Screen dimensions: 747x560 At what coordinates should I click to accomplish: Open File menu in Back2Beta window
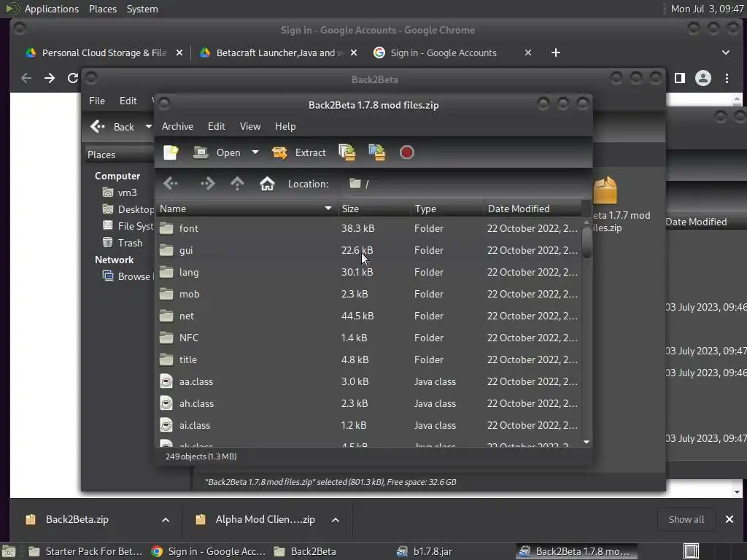[x=97, y=101]
